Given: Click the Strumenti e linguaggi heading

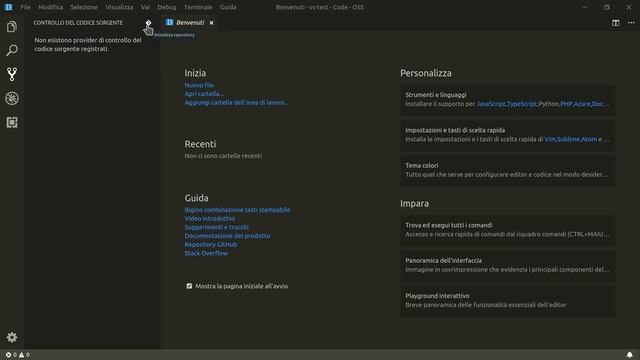Looking at the screenshot, I should tap(436, 95).
